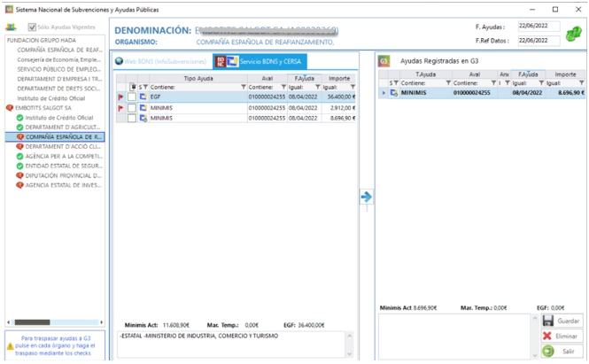
Task: Click the green check icon of Instituto de Crédito Oficial
Action: click(19, 118)
